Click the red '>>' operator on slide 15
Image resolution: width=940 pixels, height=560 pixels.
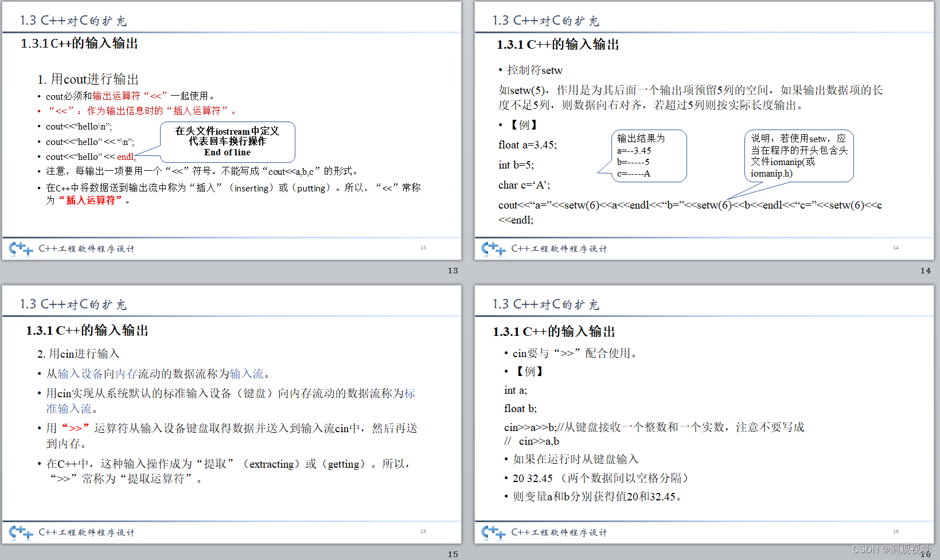(75, 428)
